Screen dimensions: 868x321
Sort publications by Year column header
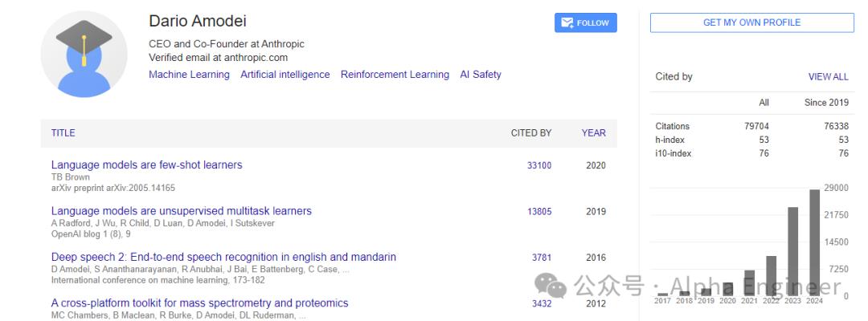coord(593,133)
